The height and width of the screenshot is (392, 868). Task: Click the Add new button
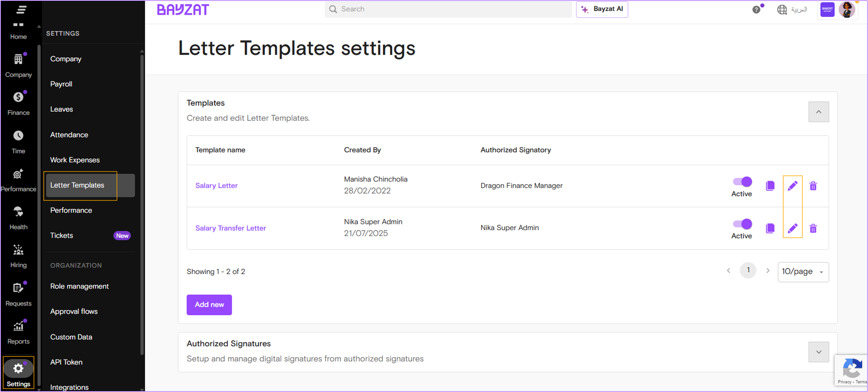click(209, 305)
